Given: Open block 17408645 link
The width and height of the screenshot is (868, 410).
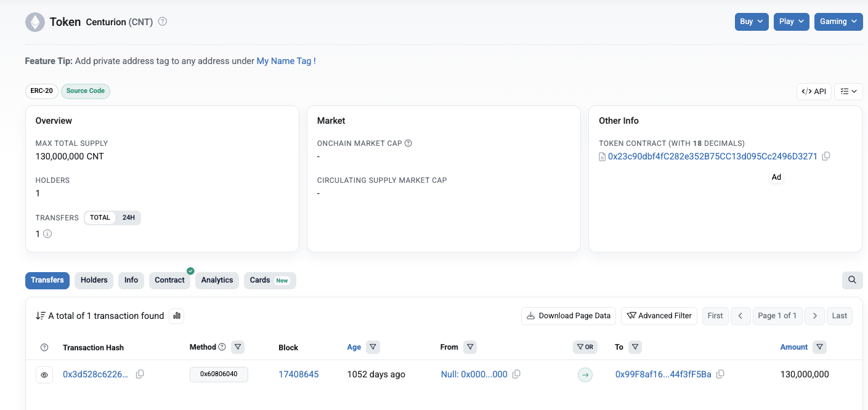Looking at the screenshot, I should click(x=298, y=374).
